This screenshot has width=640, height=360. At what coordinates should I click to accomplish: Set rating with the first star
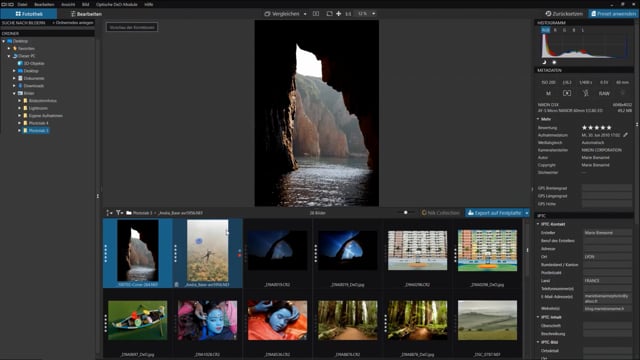(584, 128)
